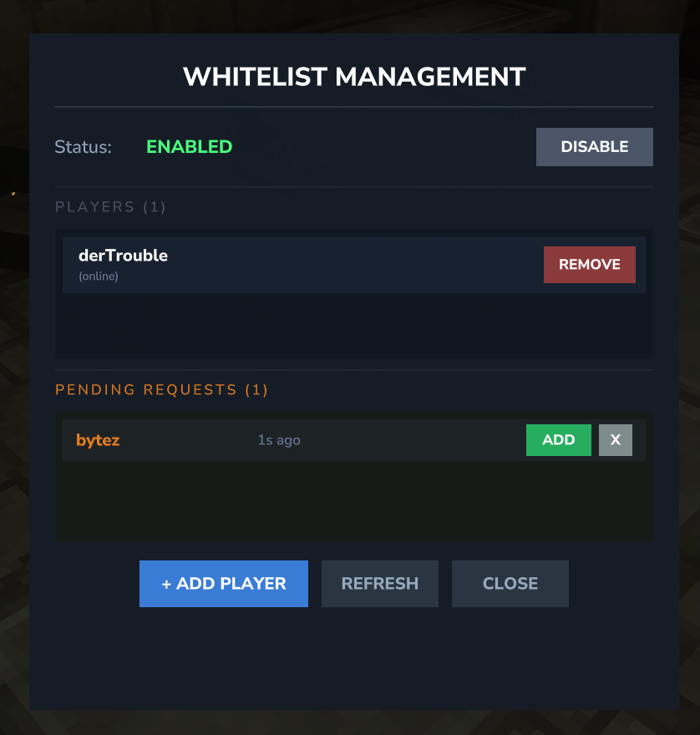This screenshot has width=700, height=735.
Task: Remove derTrouble from the whitelist
Action: [590, 265]
